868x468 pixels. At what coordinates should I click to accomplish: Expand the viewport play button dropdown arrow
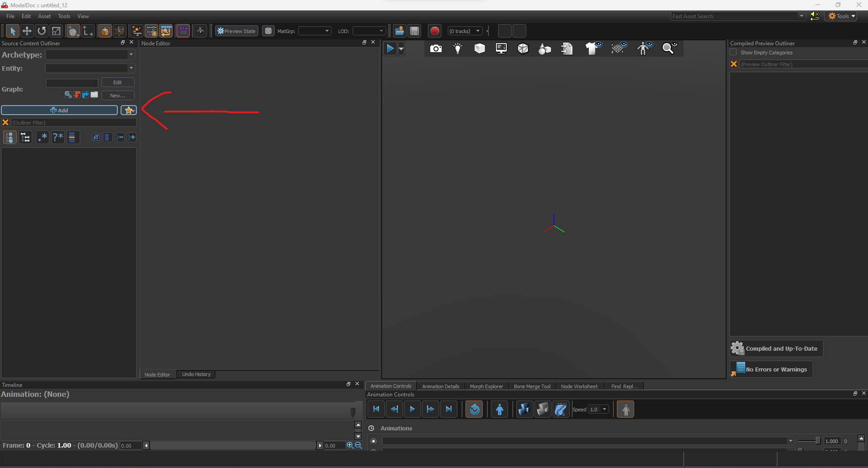[401, 48]
